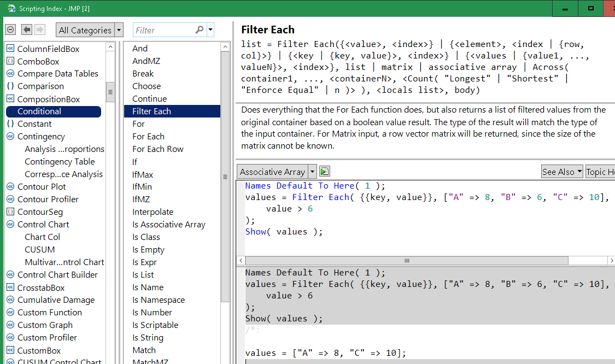Click the Contingency category icon

coord(10,136)
